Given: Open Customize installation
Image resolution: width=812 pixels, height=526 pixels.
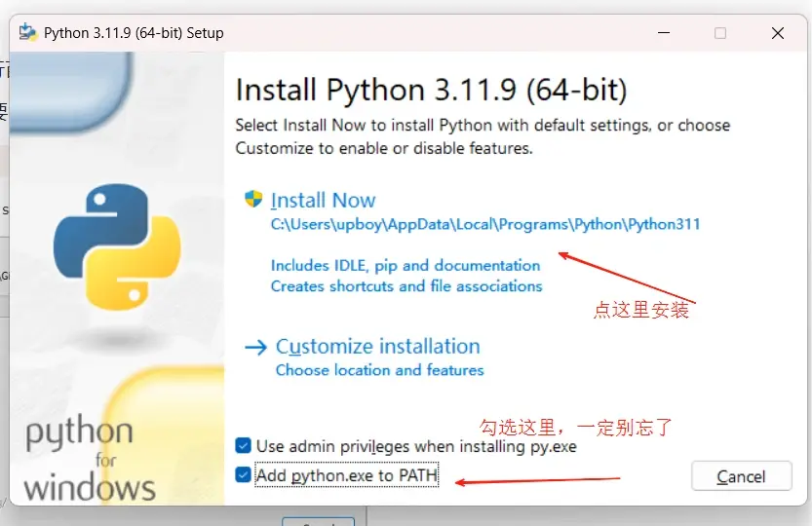Looking at the screenshot, I should pyautogui.click(x=377, y=347).
